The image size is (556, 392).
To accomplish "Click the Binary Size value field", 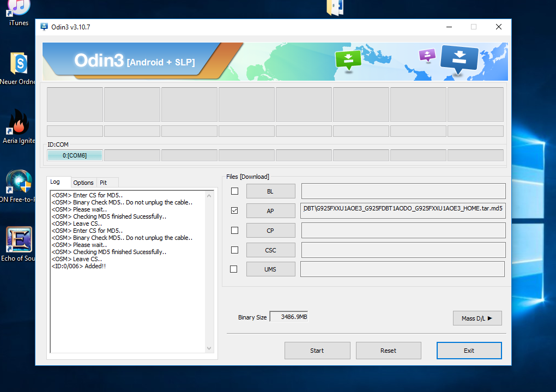I will (x=289, y=316).
